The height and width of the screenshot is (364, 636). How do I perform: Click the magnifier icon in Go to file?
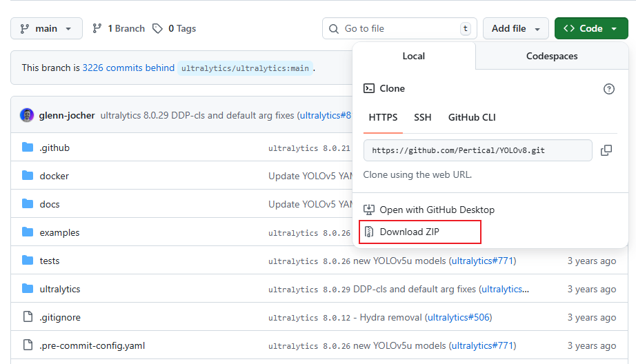pyautogui.click(x=334, y=29)
